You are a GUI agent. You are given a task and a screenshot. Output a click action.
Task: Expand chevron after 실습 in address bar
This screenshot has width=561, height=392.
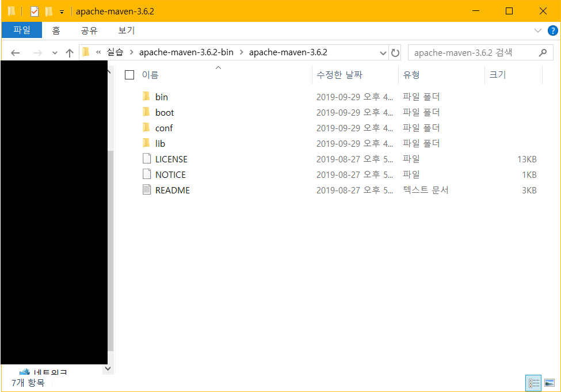click(x=132, y=52)
